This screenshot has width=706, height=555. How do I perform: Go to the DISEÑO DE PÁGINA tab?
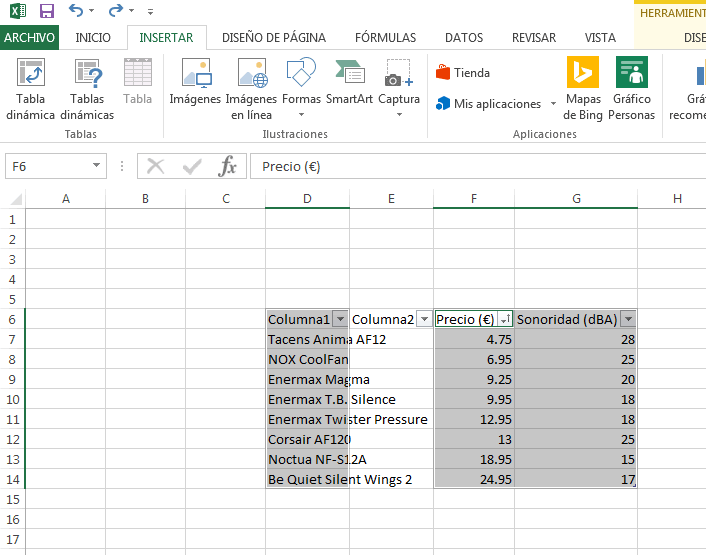pos(274,37)
